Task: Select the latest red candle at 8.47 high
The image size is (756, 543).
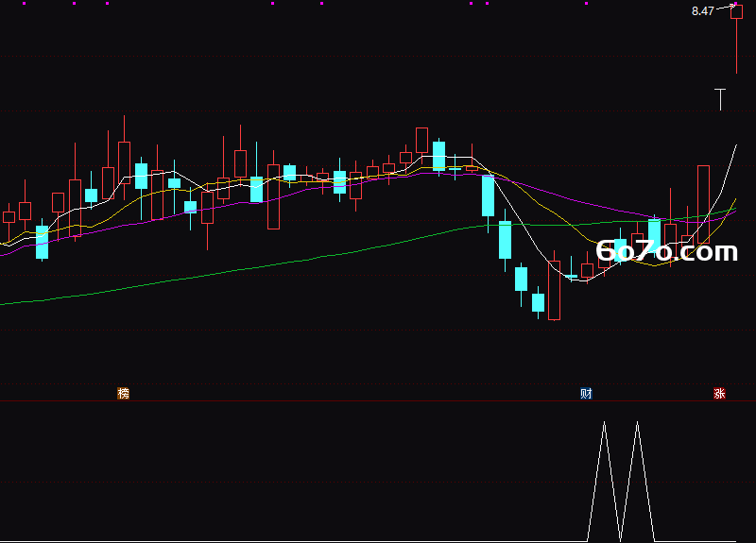Action: pyautogui.click(x=736, y=39)
